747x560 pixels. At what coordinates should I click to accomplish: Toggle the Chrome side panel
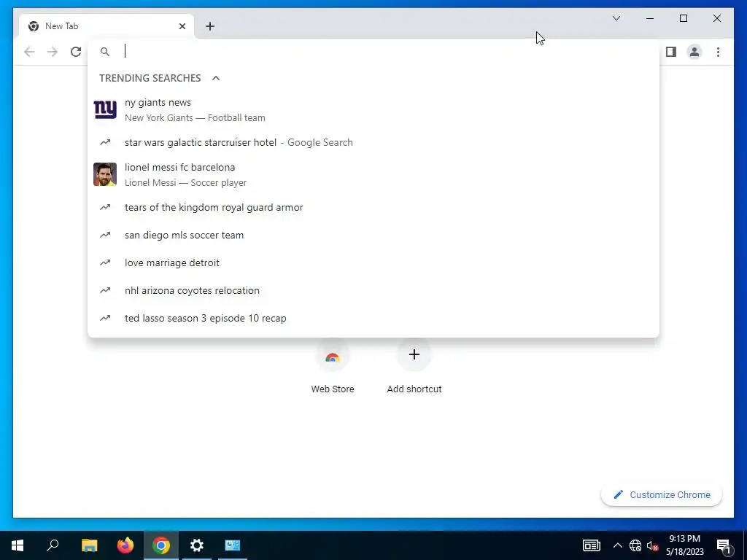671,52
